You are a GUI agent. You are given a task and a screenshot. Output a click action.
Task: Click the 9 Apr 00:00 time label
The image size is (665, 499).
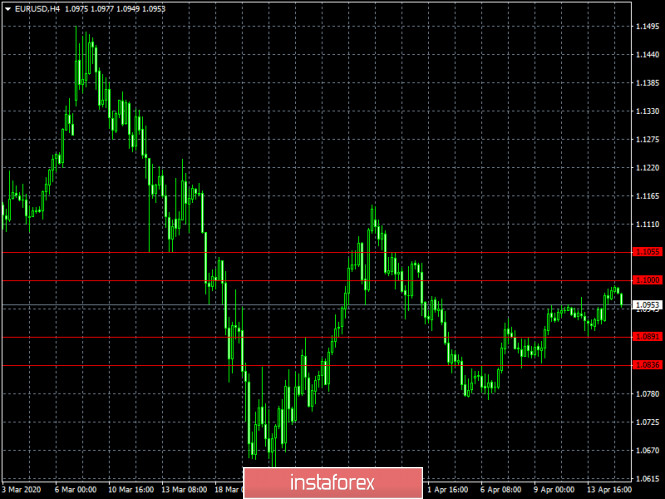tap(554, 490)
